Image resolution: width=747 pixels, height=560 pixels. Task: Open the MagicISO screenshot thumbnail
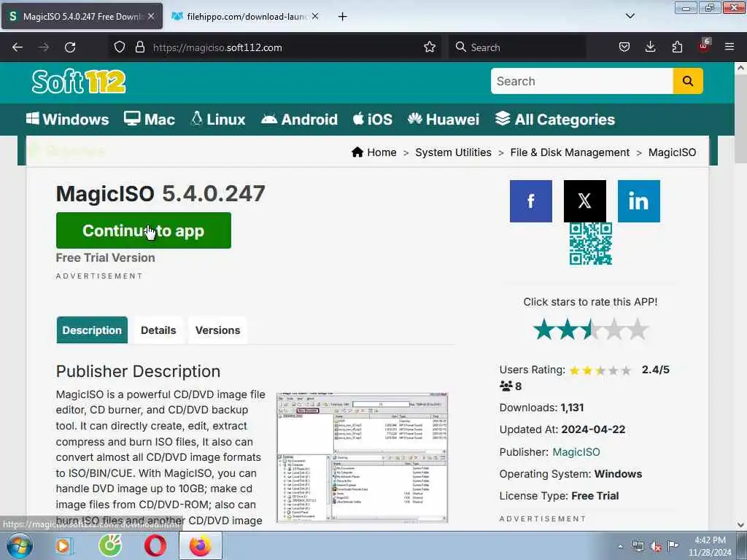[x=362, y=457]
